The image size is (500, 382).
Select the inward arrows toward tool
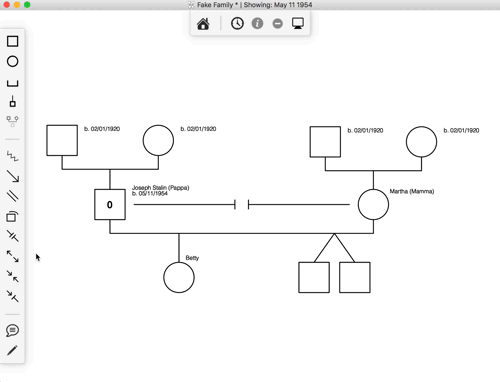pyautogui.click(x=13, y=276)
